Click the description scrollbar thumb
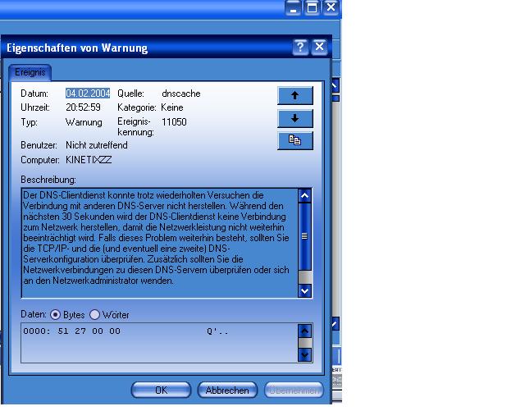Viewport: 525px width, 420px height. point(304,236)
